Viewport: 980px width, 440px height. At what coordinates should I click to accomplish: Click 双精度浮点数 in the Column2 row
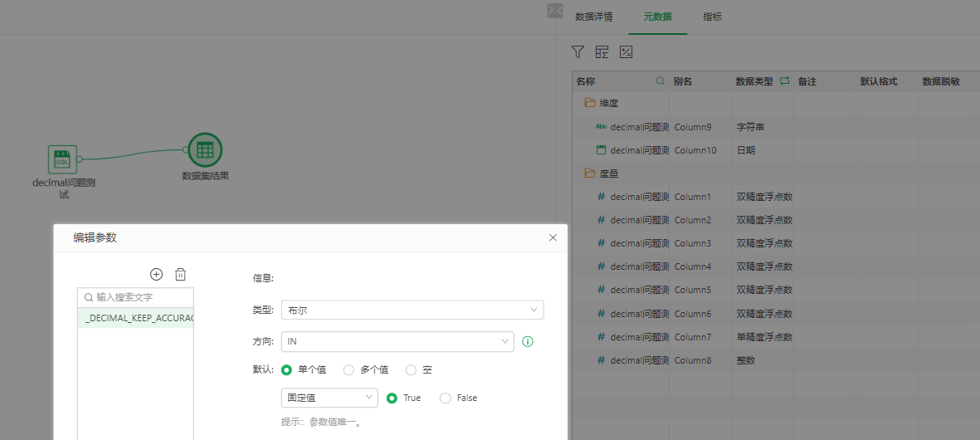[x=764, y=219]
